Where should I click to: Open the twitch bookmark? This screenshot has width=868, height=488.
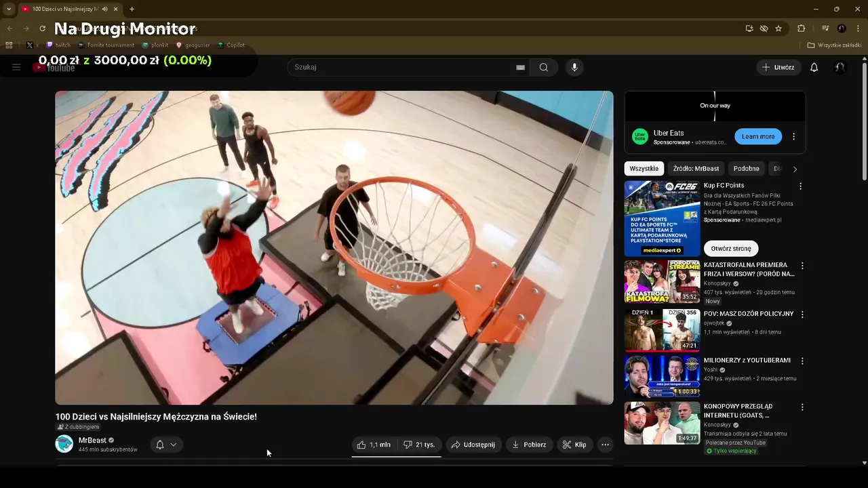pyautogui.click(x=58, y=45)
